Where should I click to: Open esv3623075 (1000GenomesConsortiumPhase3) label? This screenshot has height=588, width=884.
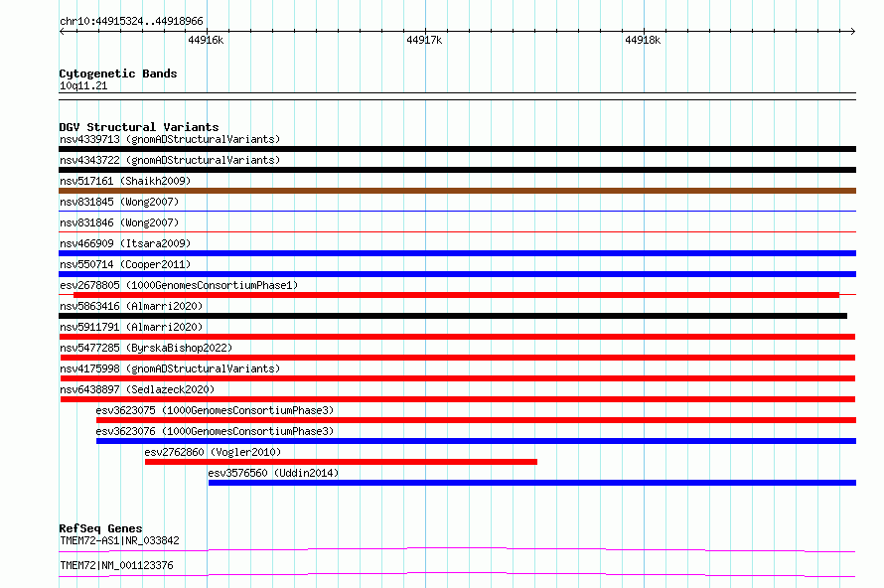point(215,410)
